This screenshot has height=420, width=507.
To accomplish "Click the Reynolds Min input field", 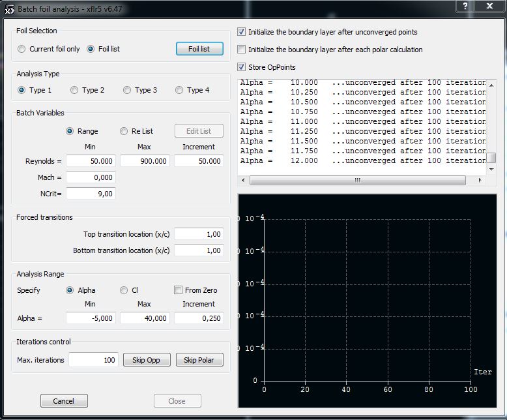I will (x=91, y=160).
